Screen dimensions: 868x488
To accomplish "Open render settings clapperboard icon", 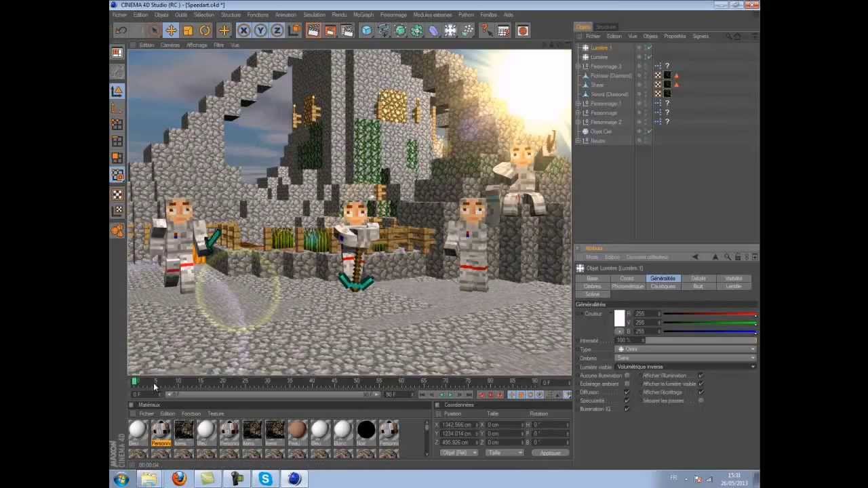I will [347, 30].
